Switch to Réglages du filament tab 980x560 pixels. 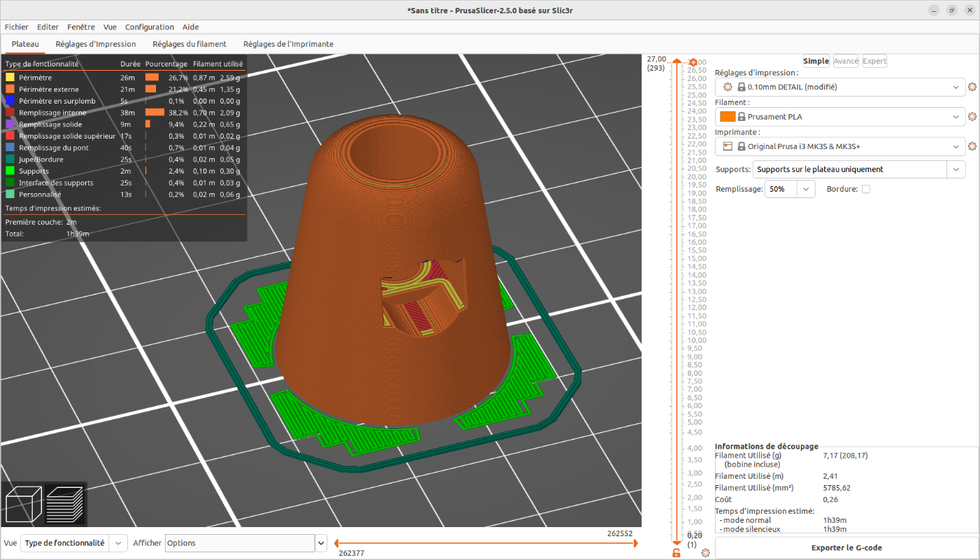190,44
